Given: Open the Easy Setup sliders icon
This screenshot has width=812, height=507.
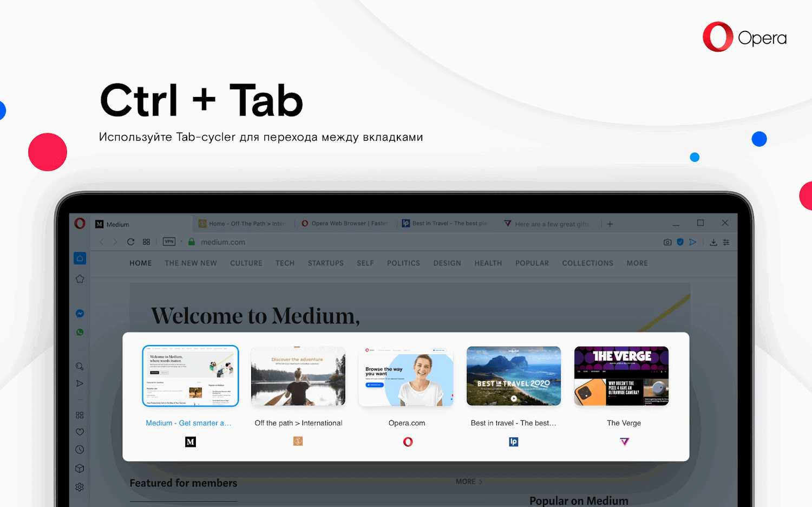Looking at the screenshot, I should (726, 242).
